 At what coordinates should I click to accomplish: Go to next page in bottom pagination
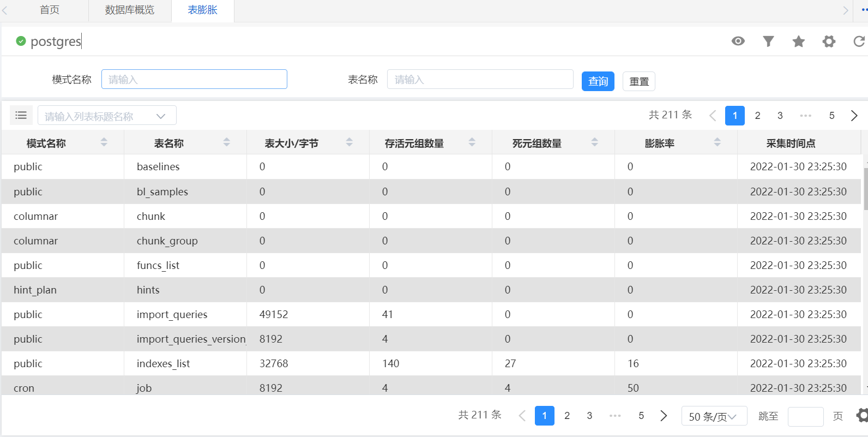(664, 416)
